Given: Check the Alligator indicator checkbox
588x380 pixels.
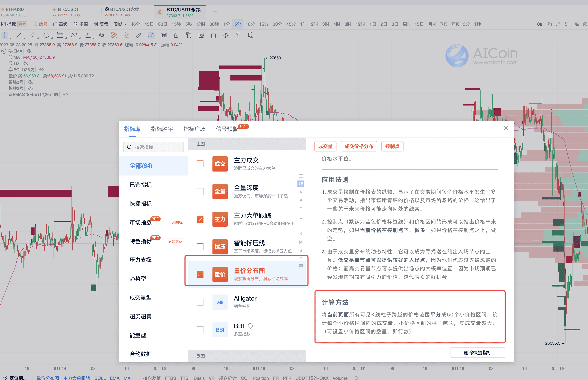Looking at the screenshot, I should click(200, 302).
